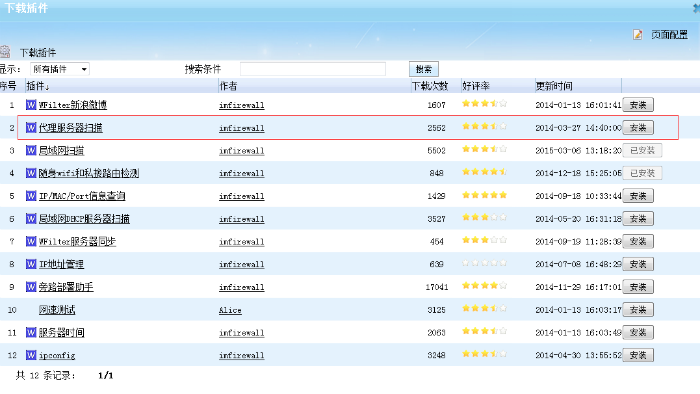The image size is (700, 394).
Task: Click 安装 button for ipconfig row
Action: click(638, 355)
